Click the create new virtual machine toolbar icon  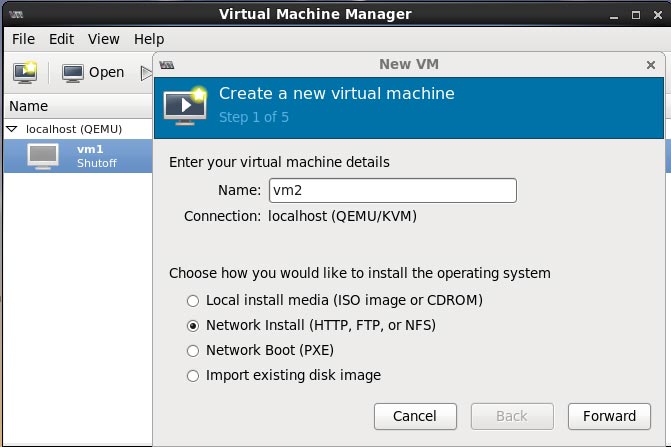[25, 72]
